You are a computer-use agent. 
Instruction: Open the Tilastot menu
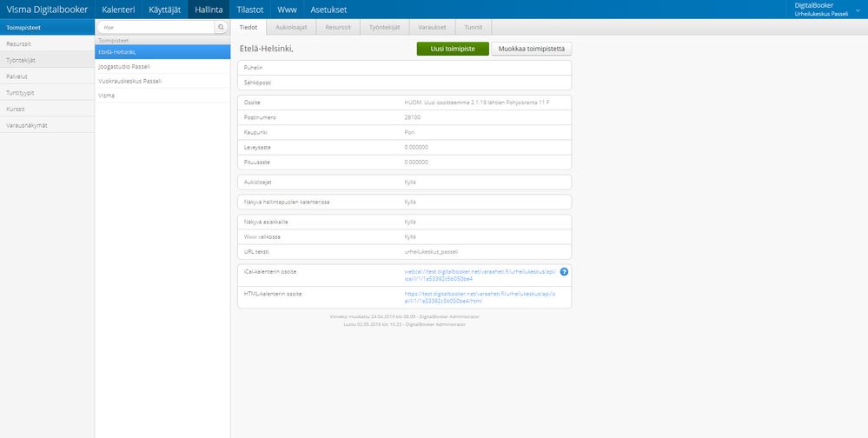coord(250,10)
